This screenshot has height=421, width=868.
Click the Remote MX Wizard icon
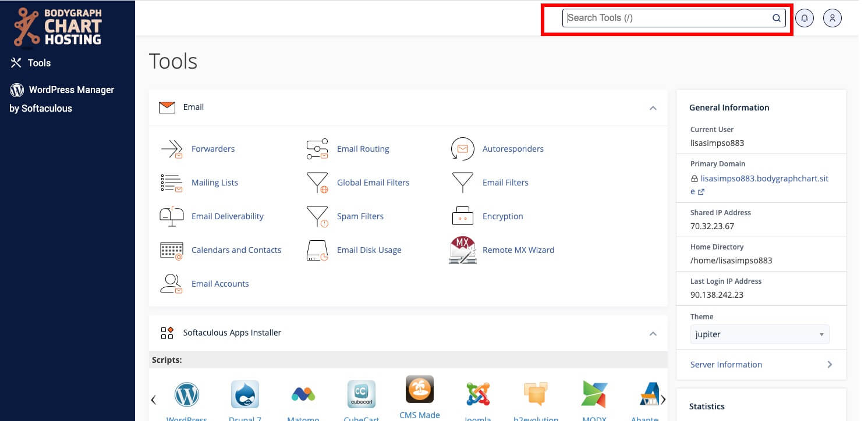click(x=463, y=250)
